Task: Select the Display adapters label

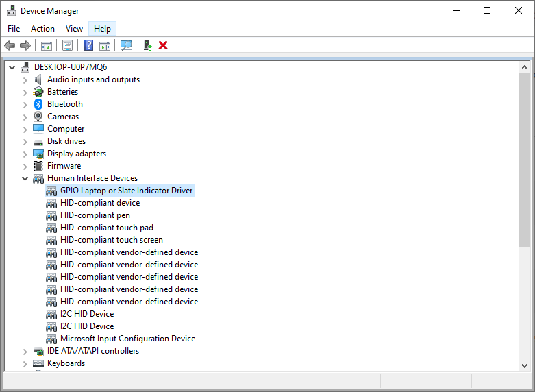Action: click(x=77, y=154)
